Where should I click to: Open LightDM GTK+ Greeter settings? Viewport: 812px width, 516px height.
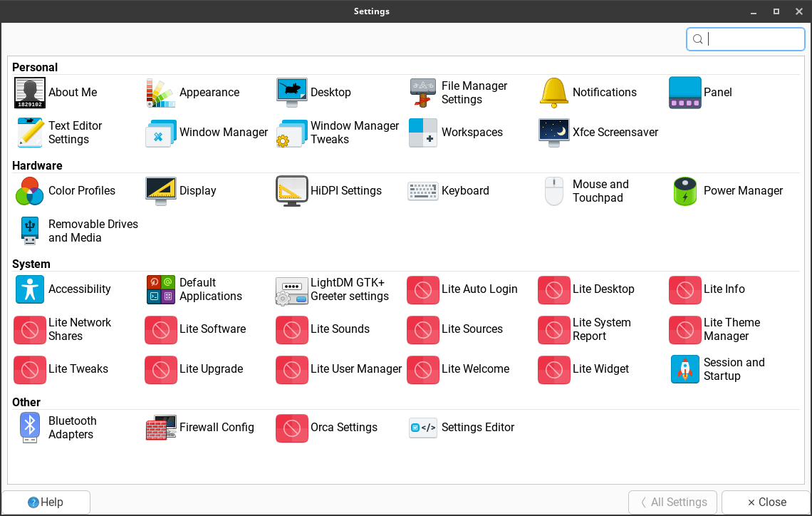[x=291, y=289]
